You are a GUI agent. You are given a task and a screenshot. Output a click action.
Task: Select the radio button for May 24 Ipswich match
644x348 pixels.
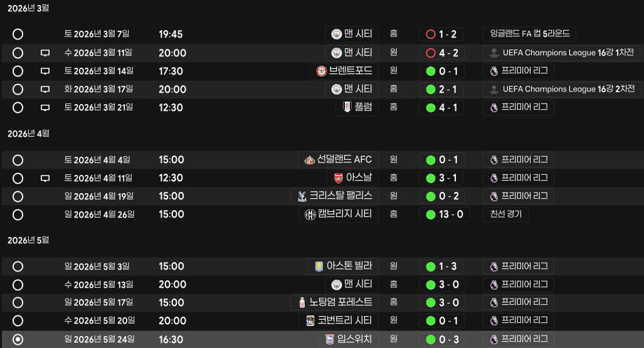(18, 339)
